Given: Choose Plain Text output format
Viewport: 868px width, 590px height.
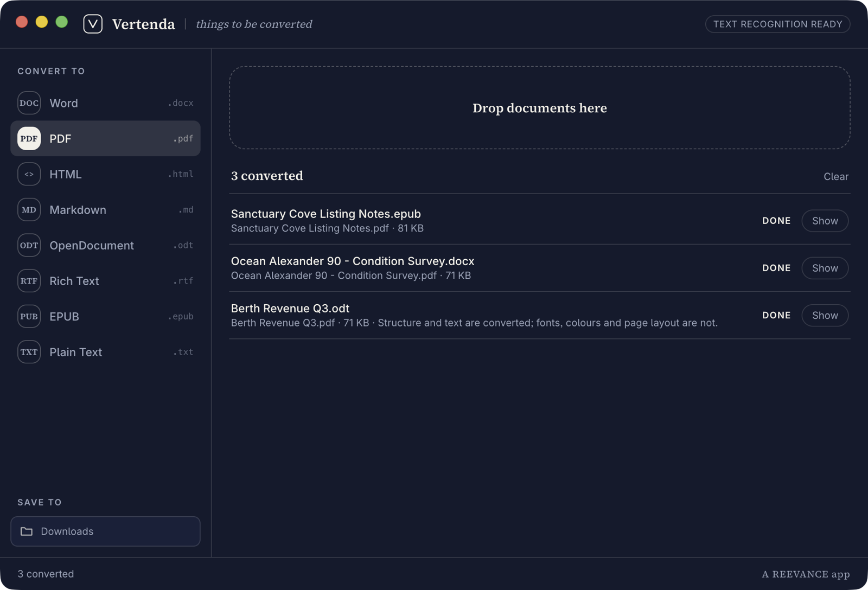Looking at the screenshot, I should (x=105, y=352).
